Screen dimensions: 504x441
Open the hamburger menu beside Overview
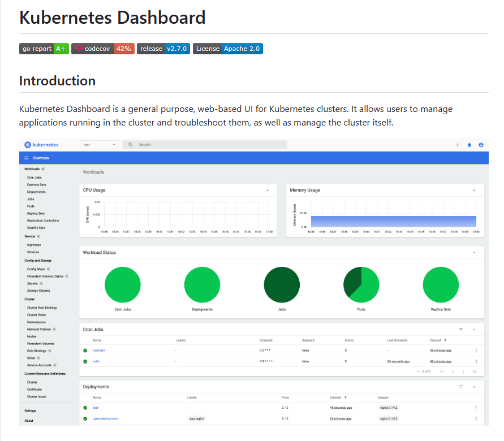[x=27, y=158]
